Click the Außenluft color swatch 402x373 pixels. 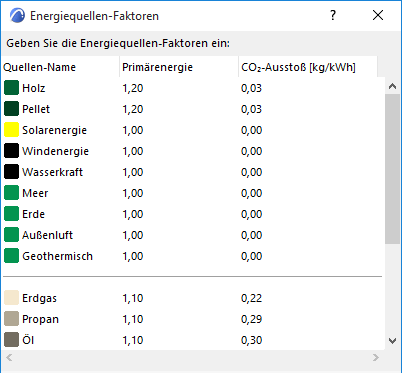pyautogui.click(x=11, y=235)
